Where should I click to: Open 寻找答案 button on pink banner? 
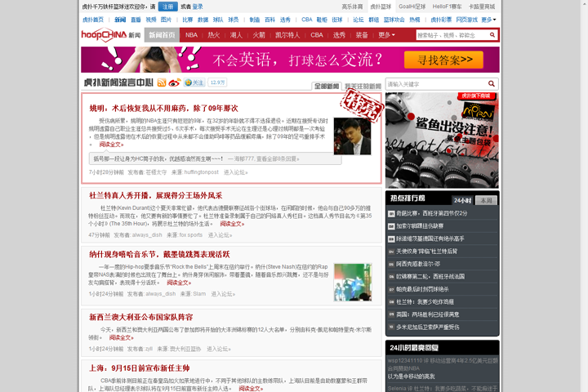pos(444,60)
